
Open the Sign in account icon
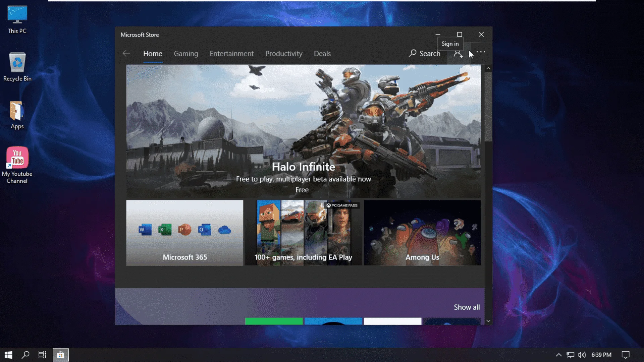458,54
